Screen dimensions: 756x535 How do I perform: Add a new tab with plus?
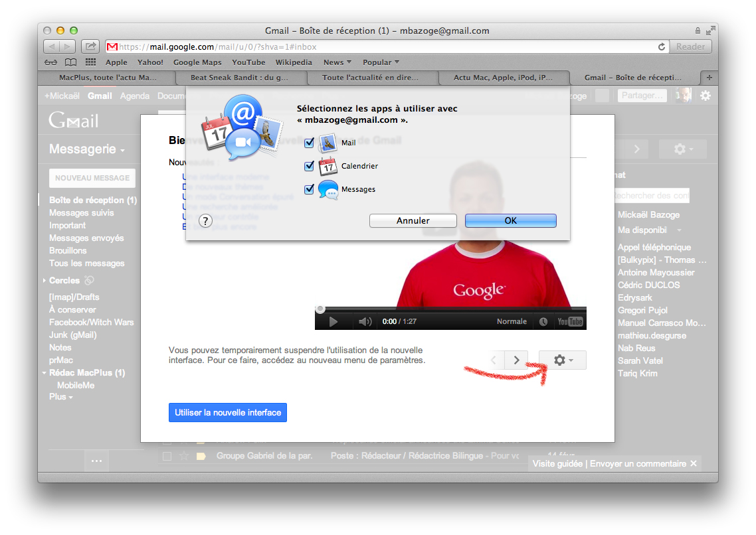coord(709,77)
